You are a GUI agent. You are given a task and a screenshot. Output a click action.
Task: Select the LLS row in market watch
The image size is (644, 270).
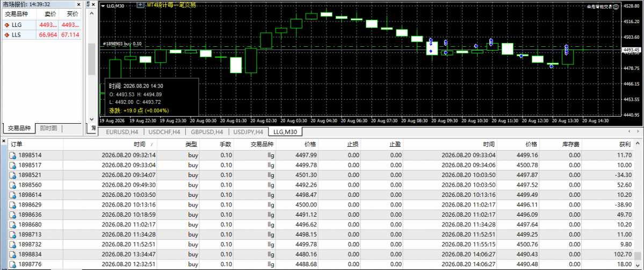[x=41, y=35]
